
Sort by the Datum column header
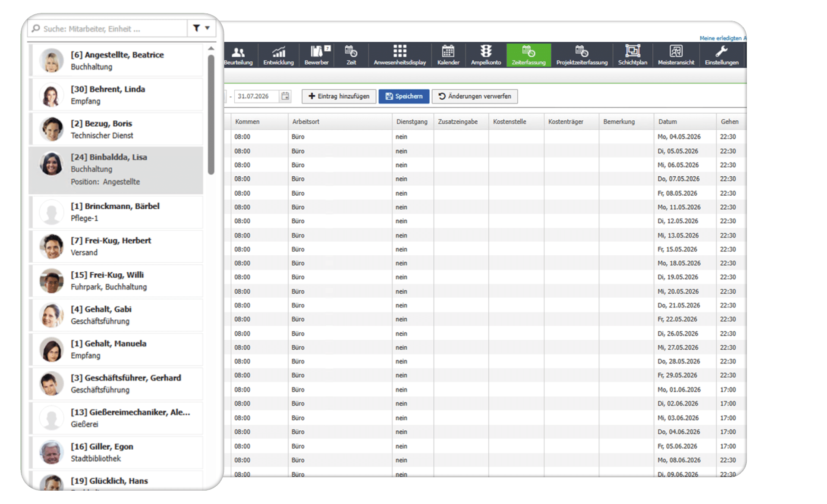[685, 122]
